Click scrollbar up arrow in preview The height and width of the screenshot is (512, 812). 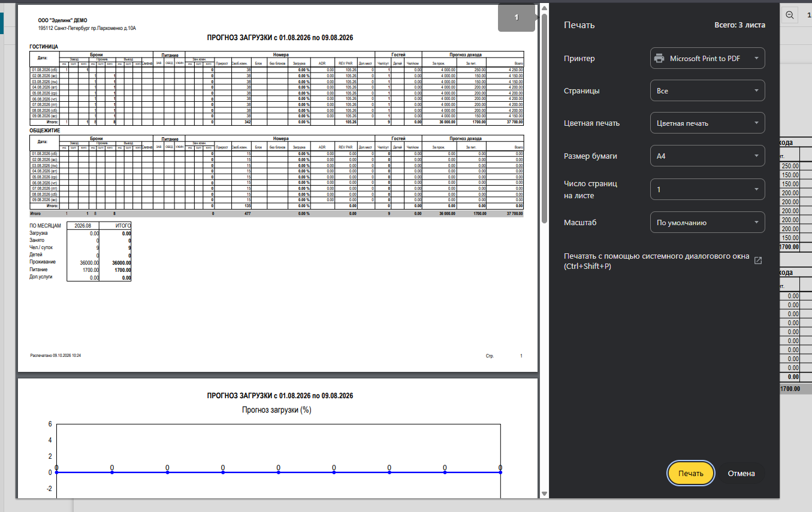pos(544,7)
